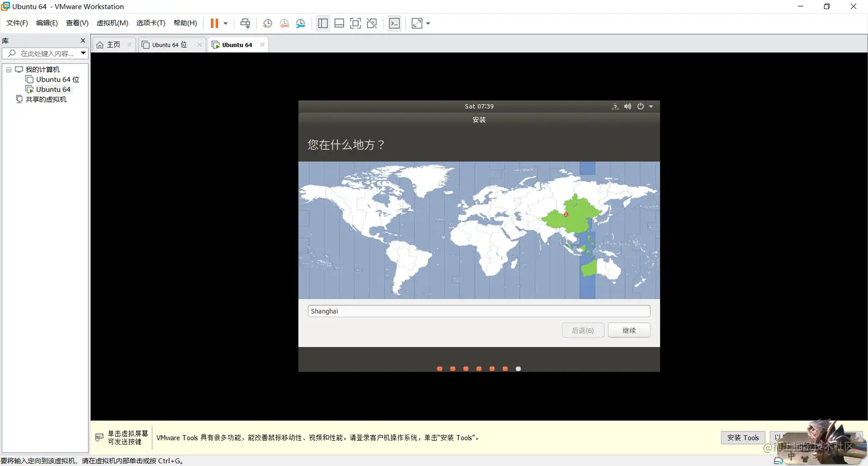Take a snapshot of the virtual machine
This screenshot has height=466, width=868.
tap(268, 23)
